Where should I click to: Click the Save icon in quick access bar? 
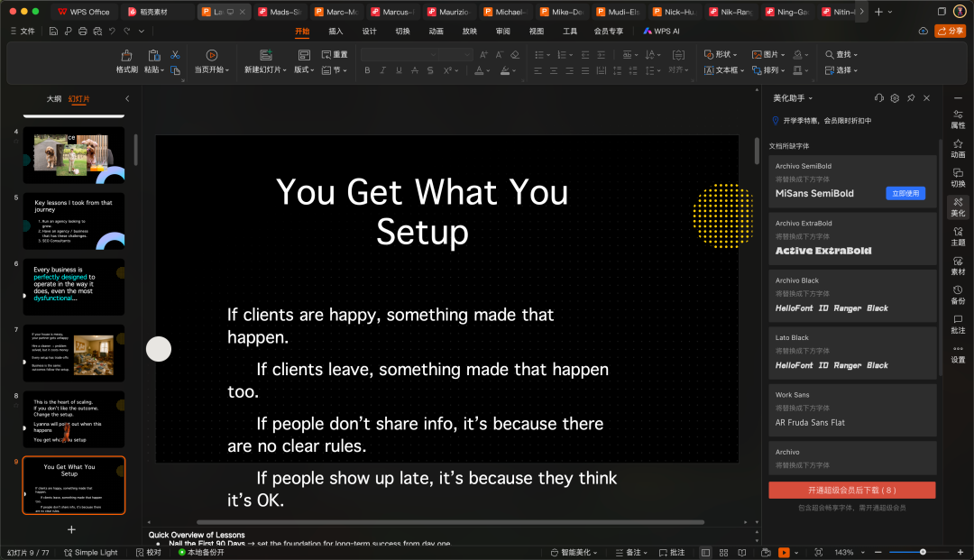click(x=53, y=31)
